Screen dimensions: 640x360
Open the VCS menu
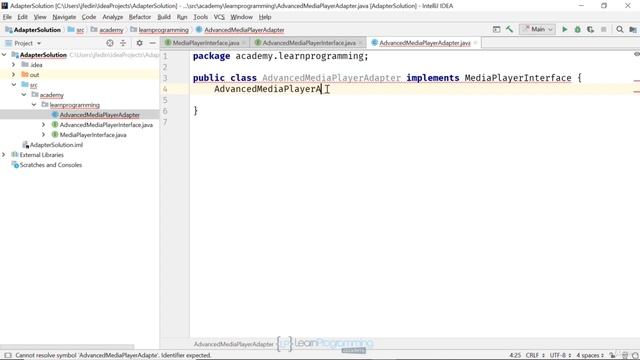(x=219, y=17)
